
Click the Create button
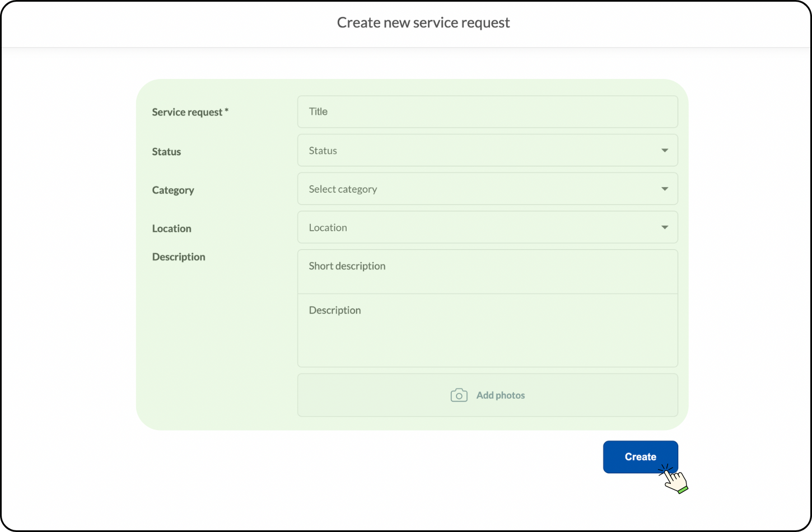[x=640, y=457]
